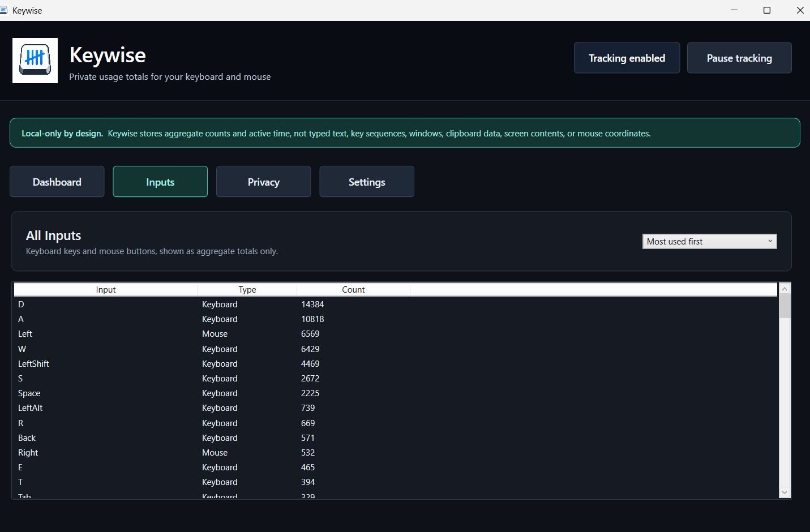Click the count value 2672
The image size is (810, 532).
tap(310, 379)
